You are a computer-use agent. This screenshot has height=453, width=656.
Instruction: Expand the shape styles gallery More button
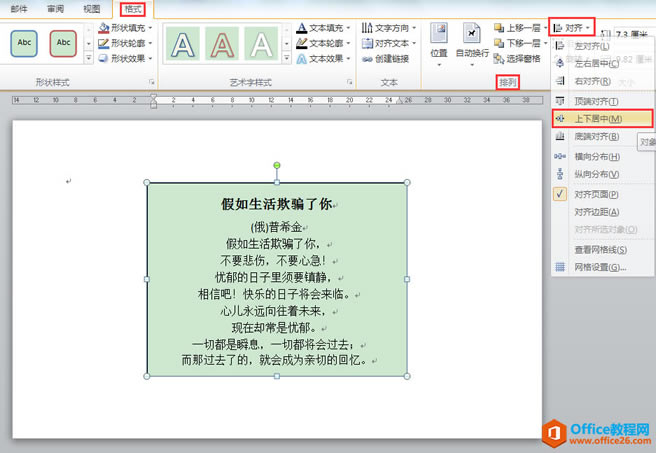click(x=89, y=58)
